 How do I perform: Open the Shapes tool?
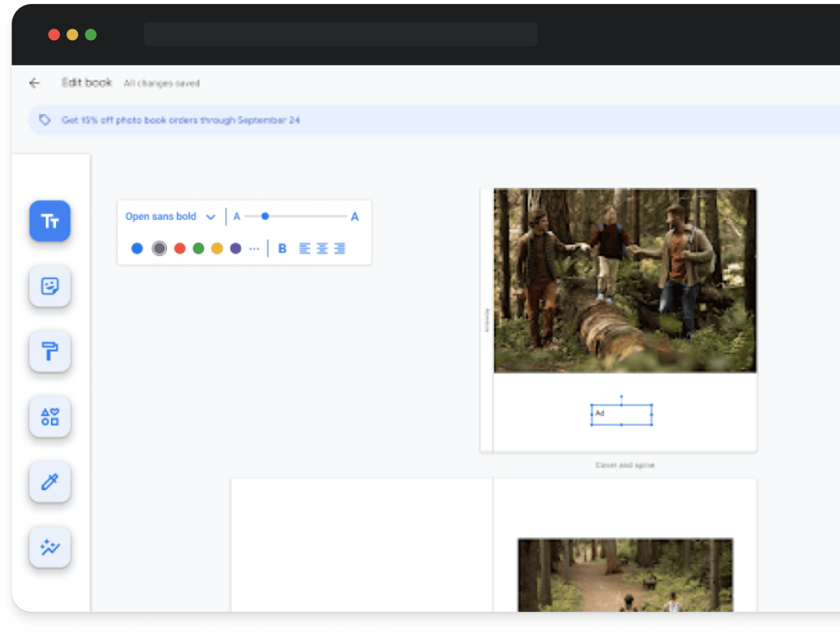50,417
